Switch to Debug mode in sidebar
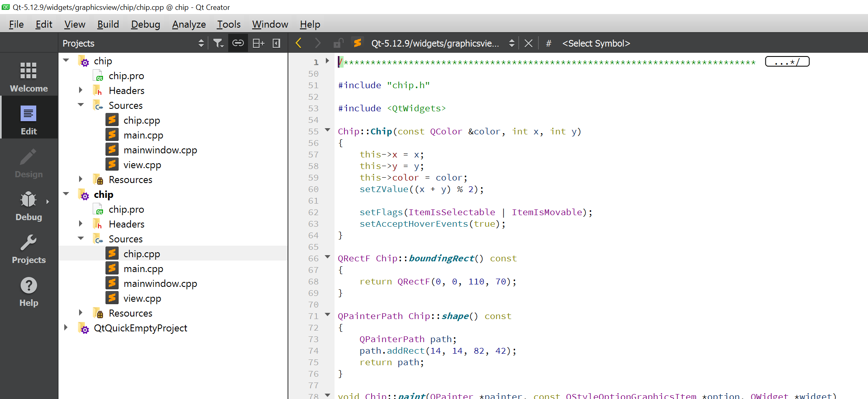Viewport: 868px width, 399px height. point(28,206)
